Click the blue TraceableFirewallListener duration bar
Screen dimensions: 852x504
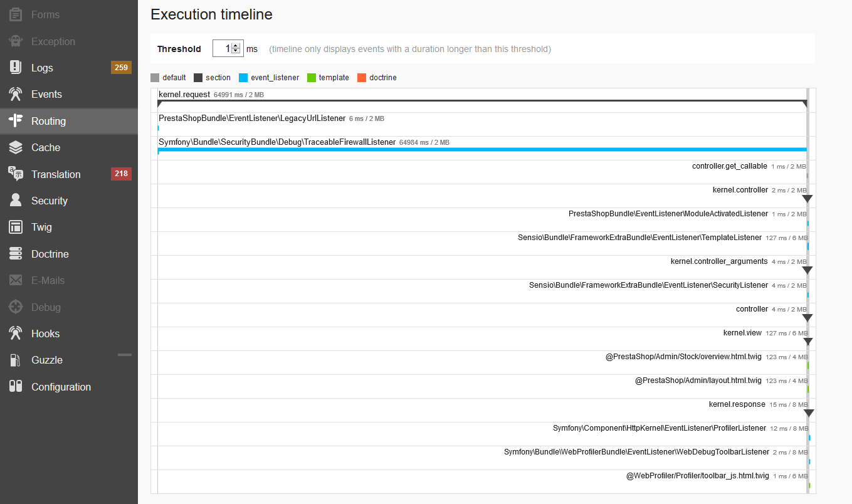point(482,149)
